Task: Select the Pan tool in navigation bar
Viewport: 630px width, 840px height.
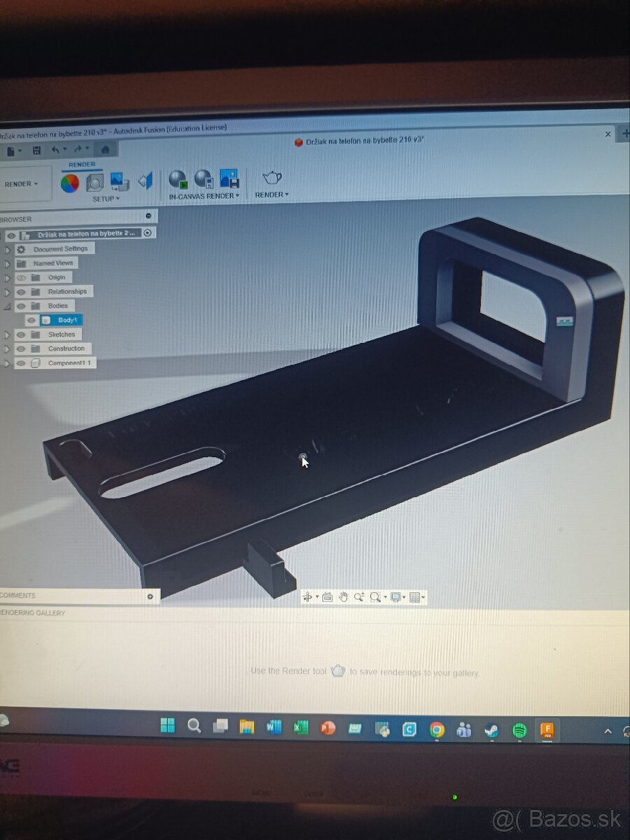Action: [344, 596]
